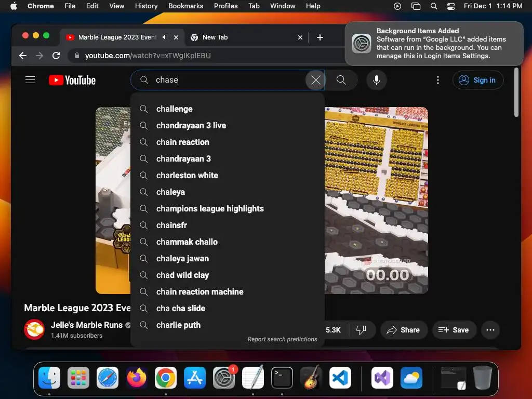Pick the 'challenge' suggestion
Screen dimensions: 532x399
click(x=228, y=109)
